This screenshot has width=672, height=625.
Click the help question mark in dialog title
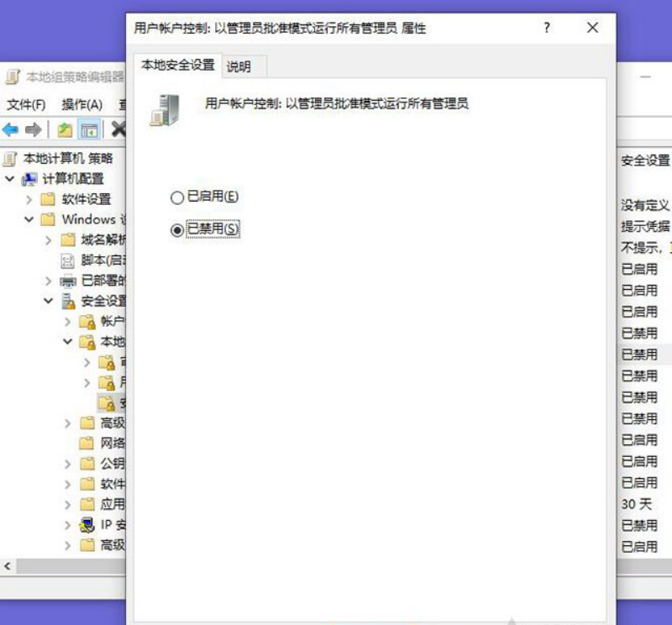click(547, 28)
